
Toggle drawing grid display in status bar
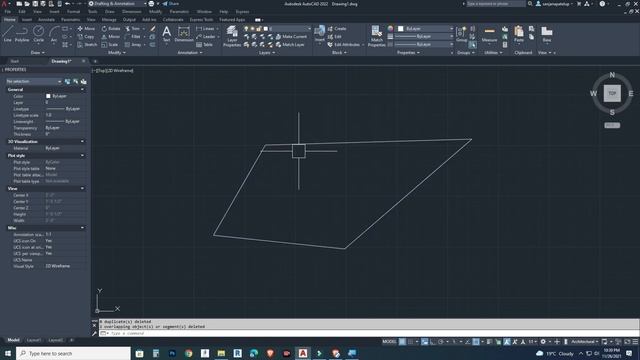[402, 342]
